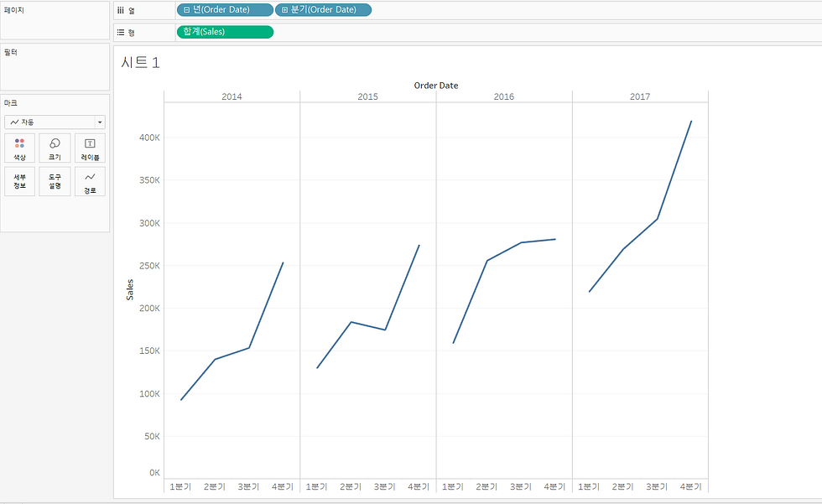Click the rows shelf icon (행)

click(121, 33)
